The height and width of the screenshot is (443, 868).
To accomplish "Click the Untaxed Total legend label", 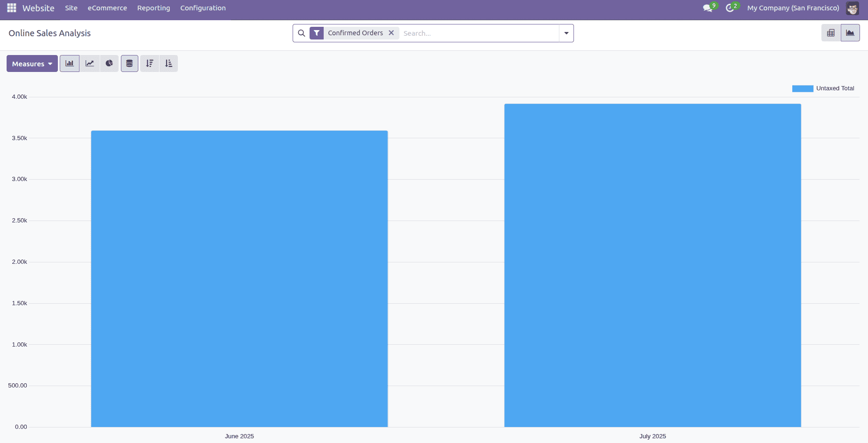I will tap(835, 88).
